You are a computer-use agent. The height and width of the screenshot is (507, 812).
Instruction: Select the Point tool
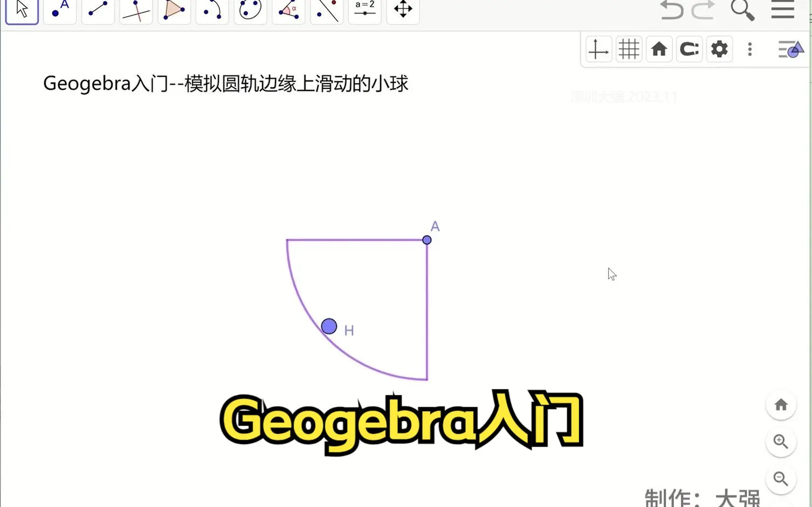pos(60,10)
